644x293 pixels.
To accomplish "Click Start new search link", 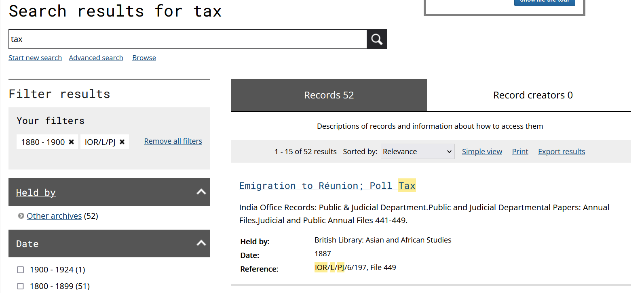I will (x=35, y=58).
